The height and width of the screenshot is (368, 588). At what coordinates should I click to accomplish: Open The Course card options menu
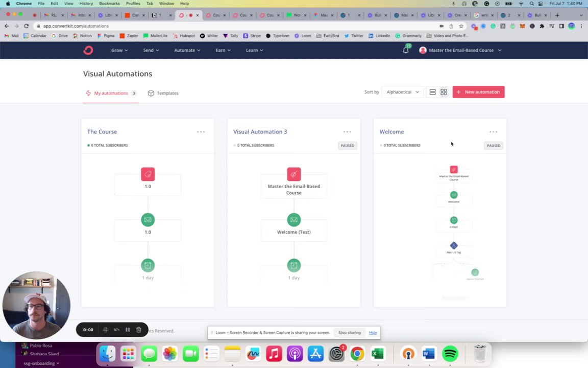[201, 132]
